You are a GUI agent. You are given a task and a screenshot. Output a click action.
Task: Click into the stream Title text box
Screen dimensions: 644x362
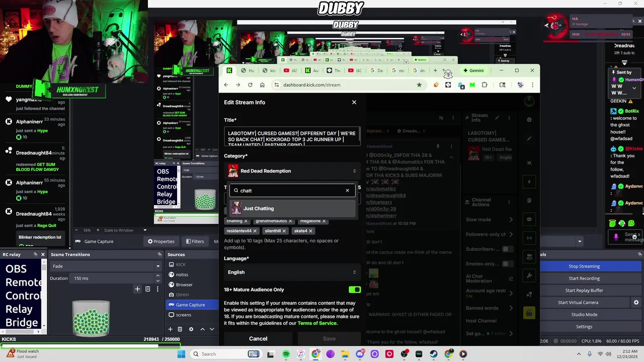[x=292, y=136]
